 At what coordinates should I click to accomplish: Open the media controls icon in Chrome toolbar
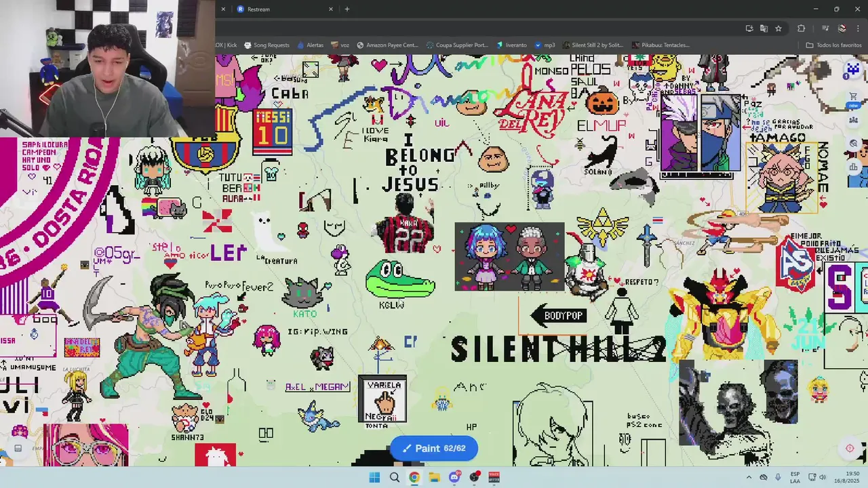825,28
